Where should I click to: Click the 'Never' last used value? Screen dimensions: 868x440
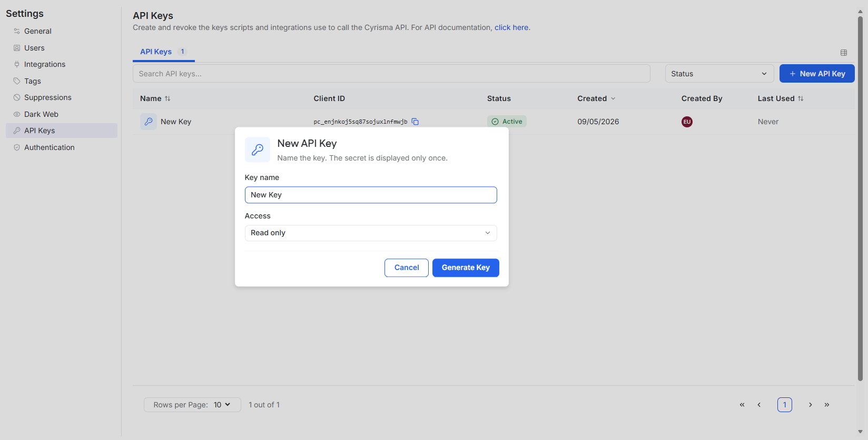(768, 122)
